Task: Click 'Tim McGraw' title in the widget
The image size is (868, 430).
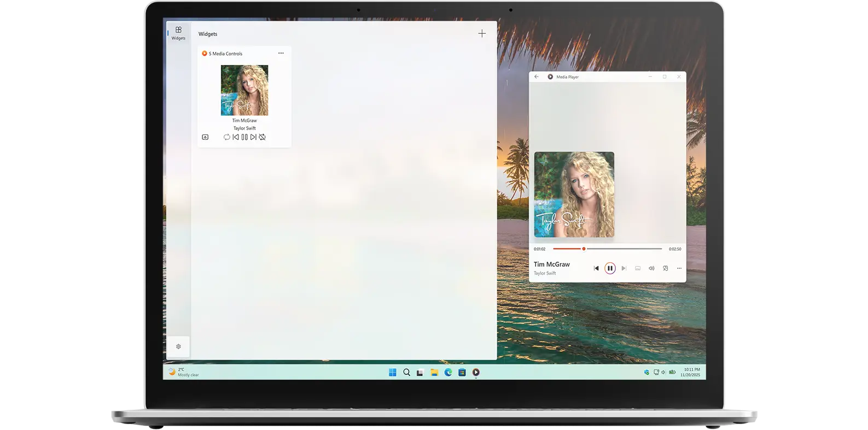Action: [244, 121]
